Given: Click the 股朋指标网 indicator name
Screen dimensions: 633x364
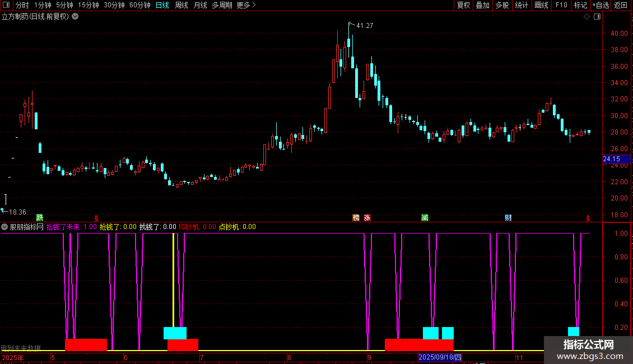Looking at the screenshot, I should [27, 227].
